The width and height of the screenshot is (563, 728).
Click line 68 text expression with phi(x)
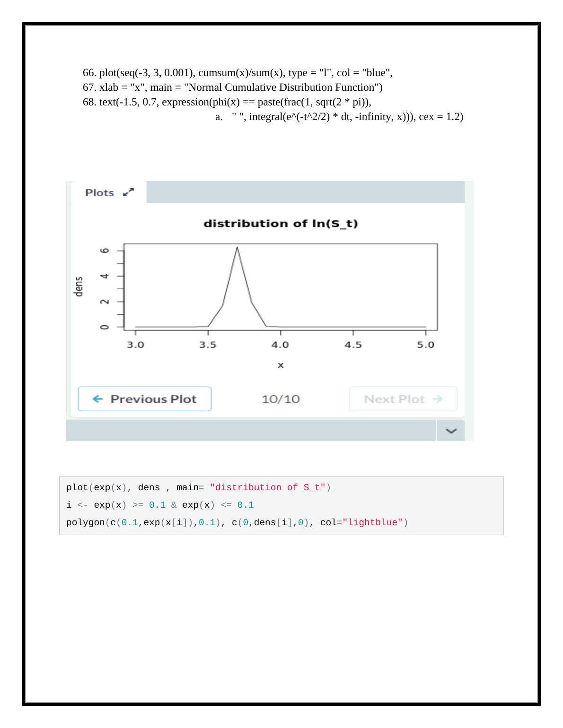click(227, 102)
